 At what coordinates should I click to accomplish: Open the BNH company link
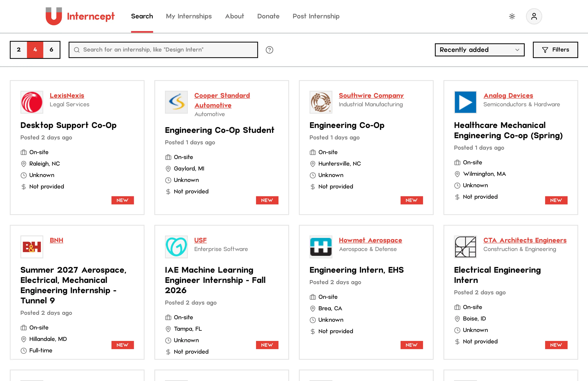[x=56, y=240]
